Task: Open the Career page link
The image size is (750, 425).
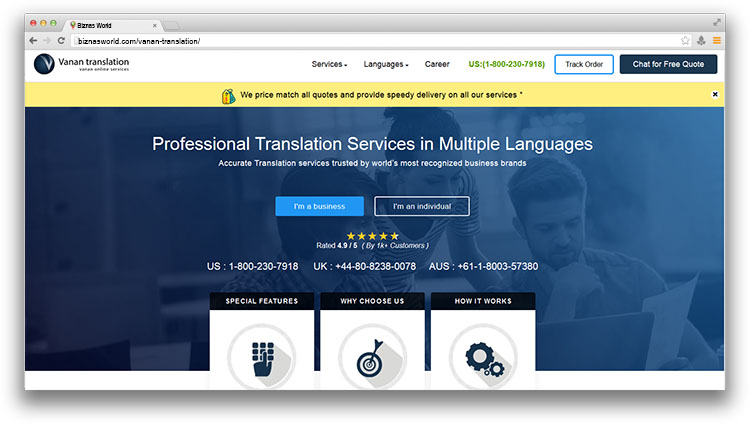Action: pos(437,64)
